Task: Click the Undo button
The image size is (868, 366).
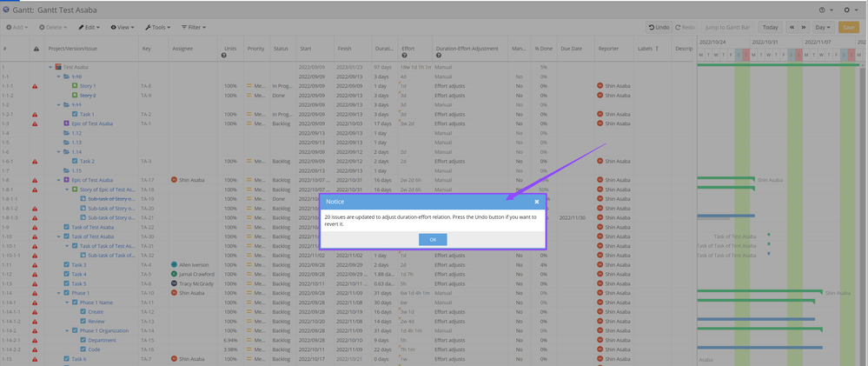Action: (x=659, y=27)
